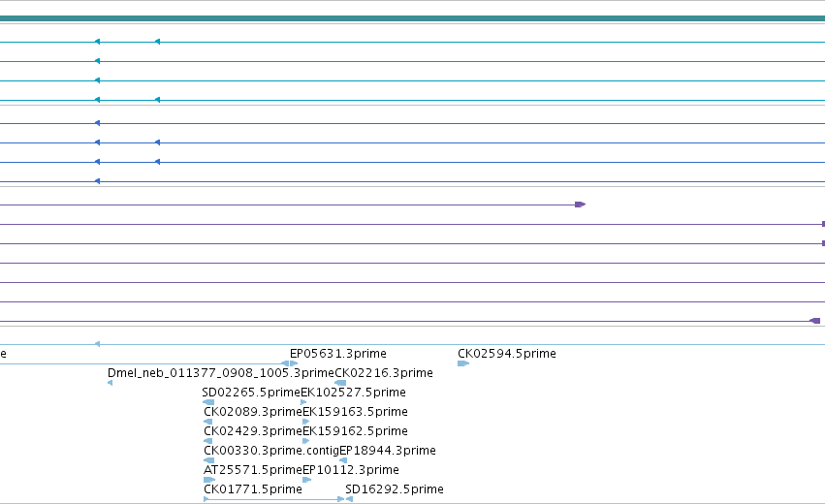
Task: Select the long spliced feature line under CK01771.5prime
Action: [x=273, y=499]
